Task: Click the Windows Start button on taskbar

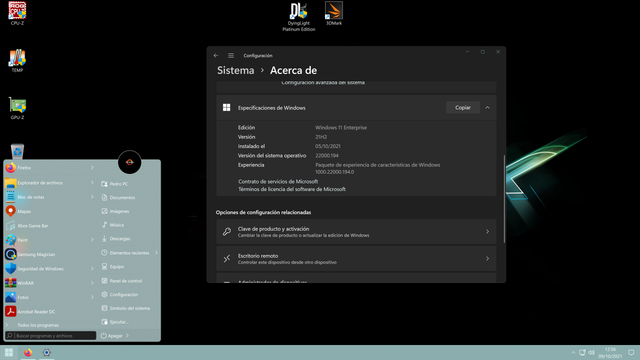Action: (x=9, y=352)
